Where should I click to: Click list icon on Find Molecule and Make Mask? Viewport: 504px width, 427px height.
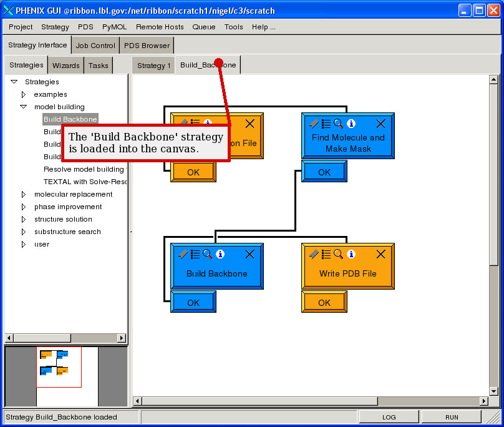pyautogui.click(x=326, y=124)
